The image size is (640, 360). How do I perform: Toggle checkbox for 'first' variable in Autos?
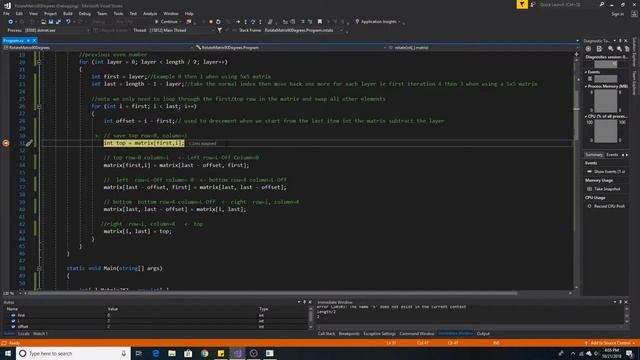pos(13,315)
